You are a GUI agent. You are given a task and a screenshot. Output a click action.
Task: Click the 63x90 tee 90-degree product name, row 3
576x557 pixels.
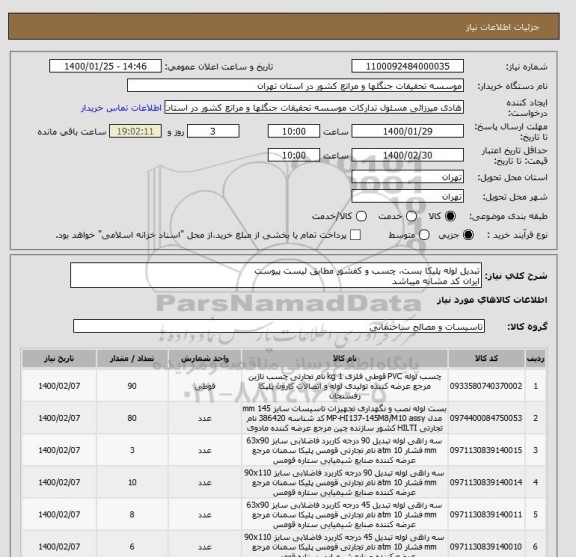click(x=345, y=450)
